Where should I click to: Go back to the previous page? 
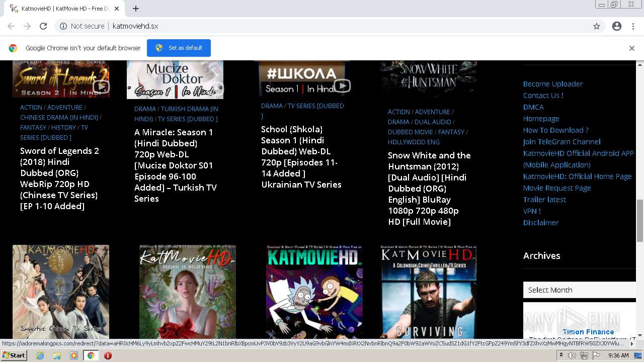(x=11, y=26)
